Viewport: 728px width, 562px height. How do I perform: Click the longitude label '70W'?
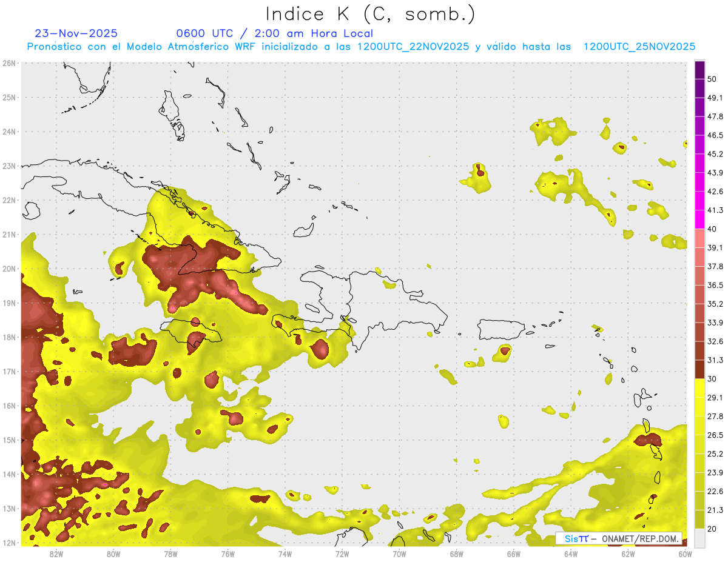(x=399, y=554)
